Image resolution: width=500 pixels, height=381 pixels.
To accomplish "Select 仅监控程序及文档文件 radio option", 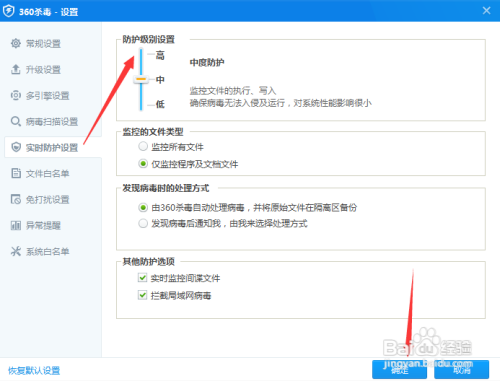I will (143, 164).
